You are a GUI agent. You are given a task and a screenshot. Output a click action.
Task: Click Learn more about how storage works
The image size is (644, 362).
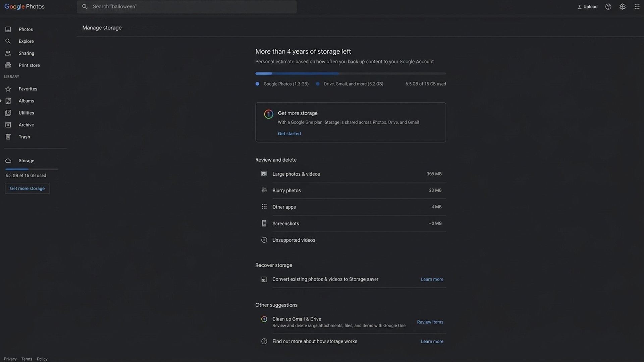click(432, 342)
